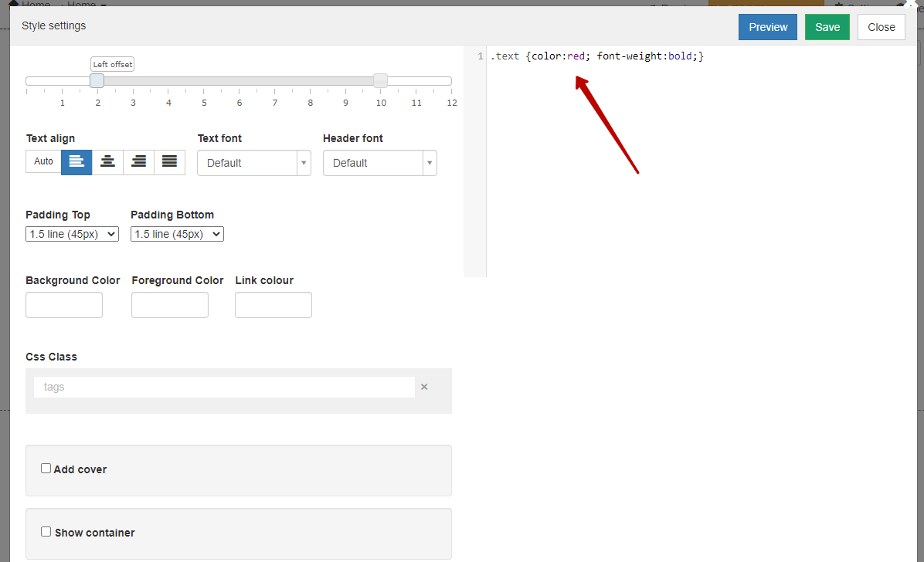Close the Style settings dialog
The width and height of the screenshot is (924, 562).
(x=881, y=27)
